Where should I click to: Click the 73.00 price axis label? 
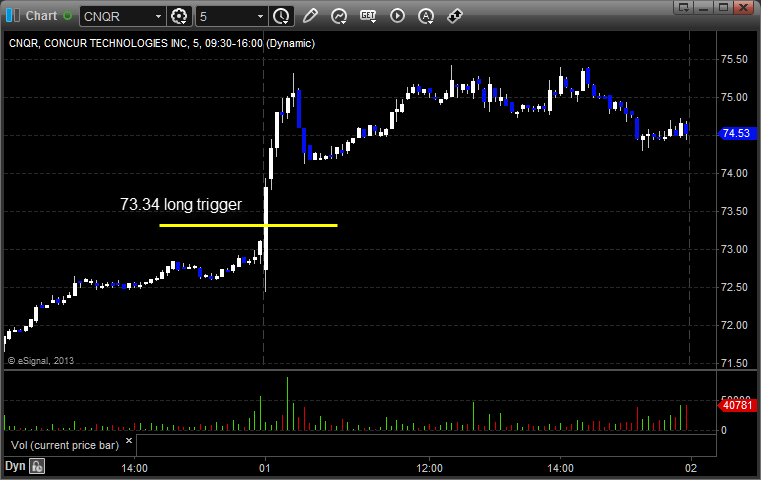[x=734, y=249]
